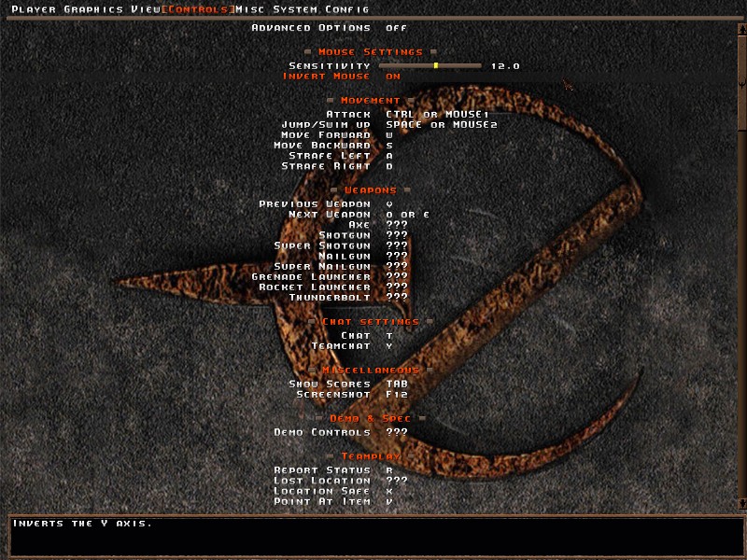This screenshot has height=560, width=747.
Task: Open the Player tab
Action: click(34, 9)
